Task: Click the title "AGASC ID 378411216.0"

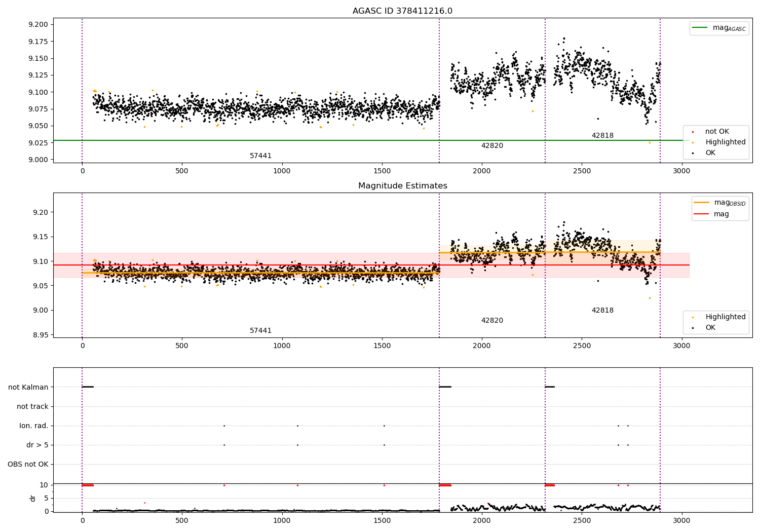Action: click(x=402, y=11)
